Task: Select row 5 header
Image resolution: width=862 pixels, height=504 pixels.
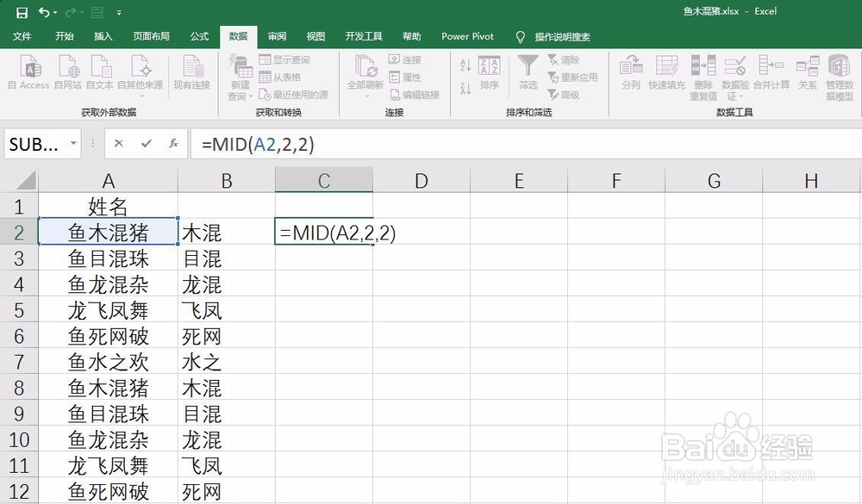Action: click(19, 310)
